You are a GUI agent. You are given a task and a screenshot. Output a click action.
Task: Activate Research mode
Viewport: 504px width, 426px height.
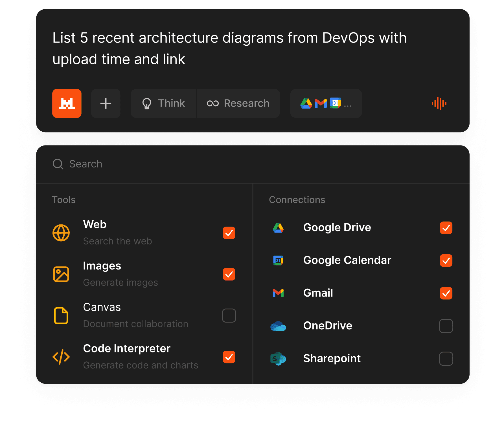pyautogui.click(x=238, y=103)
